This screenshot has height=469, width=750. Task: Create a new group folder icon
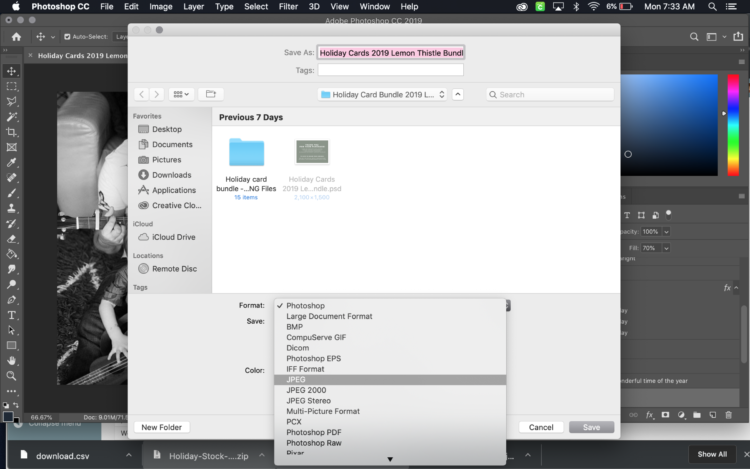tap(697, 415)
